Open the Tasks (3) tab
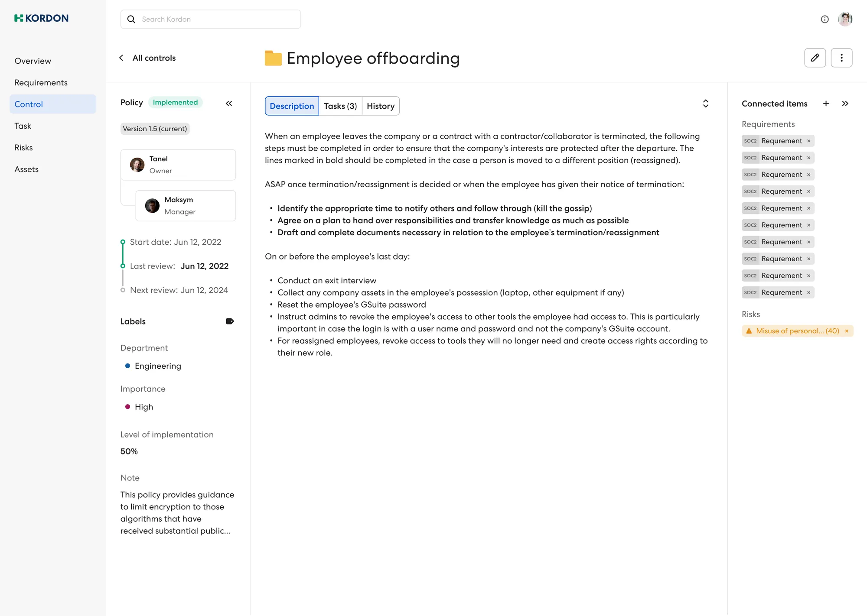 pyautogui.click(x=340, y=106)
